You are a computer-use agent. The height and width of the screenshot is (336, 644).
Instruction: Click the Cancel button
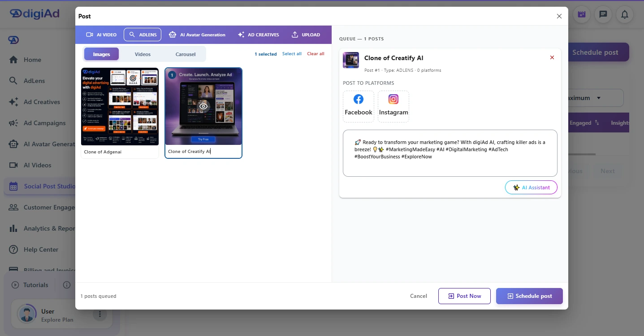point(419,296)
